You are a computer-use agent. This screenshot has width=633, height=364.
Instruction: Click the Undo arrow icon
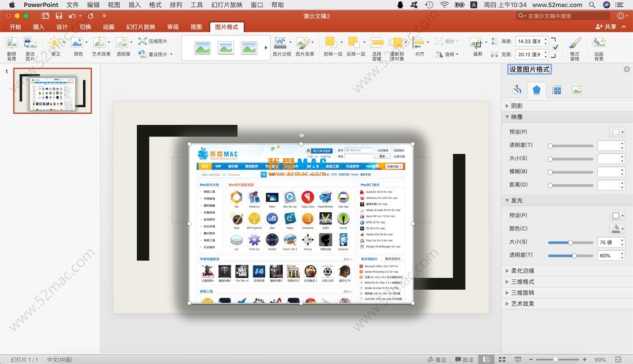click(72, 16)
